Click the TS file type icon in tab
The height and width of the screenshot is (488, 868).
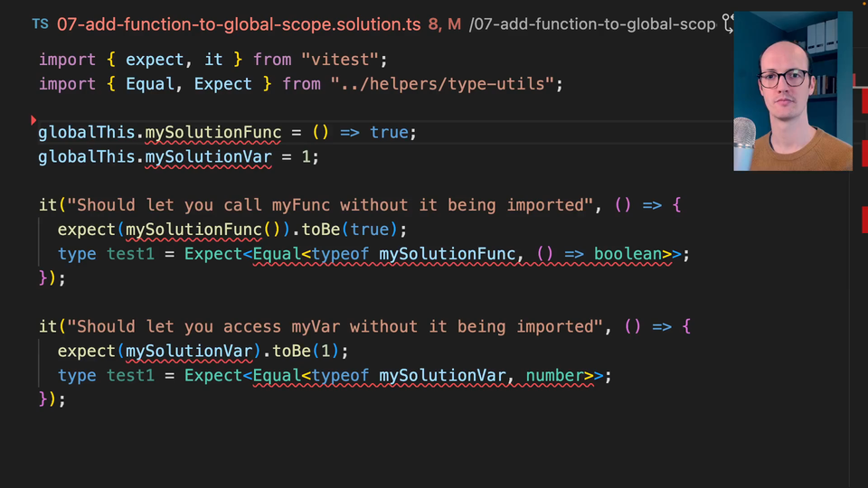click(x=41, y=24)
